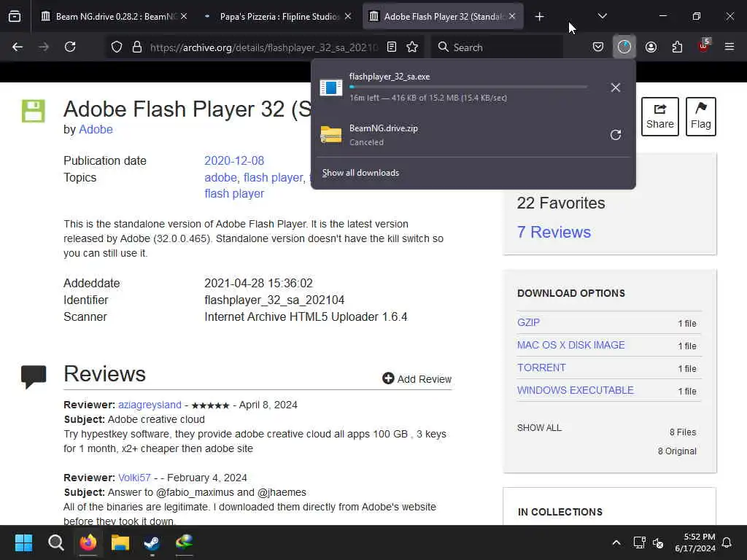The image size is (747, 560).
Task: Open reviewer Volki57 profile link
Action: (134, 478)
